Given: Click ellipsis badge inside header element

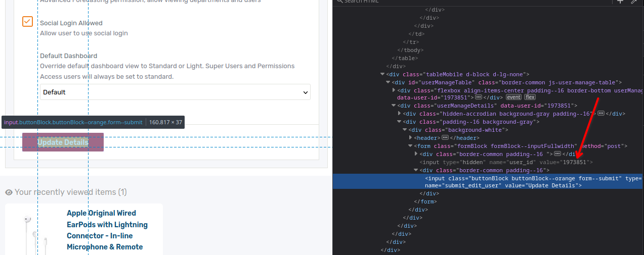Looking at the screenshot, I should coord(445,138).
